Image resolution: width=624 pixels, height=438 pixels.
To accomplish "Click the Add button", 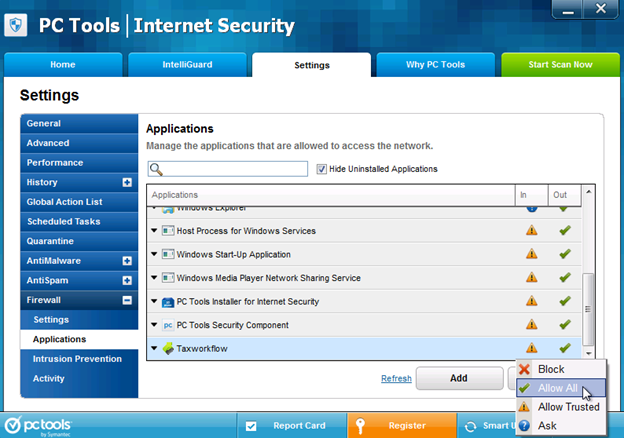I will click(x=460, y=378).
